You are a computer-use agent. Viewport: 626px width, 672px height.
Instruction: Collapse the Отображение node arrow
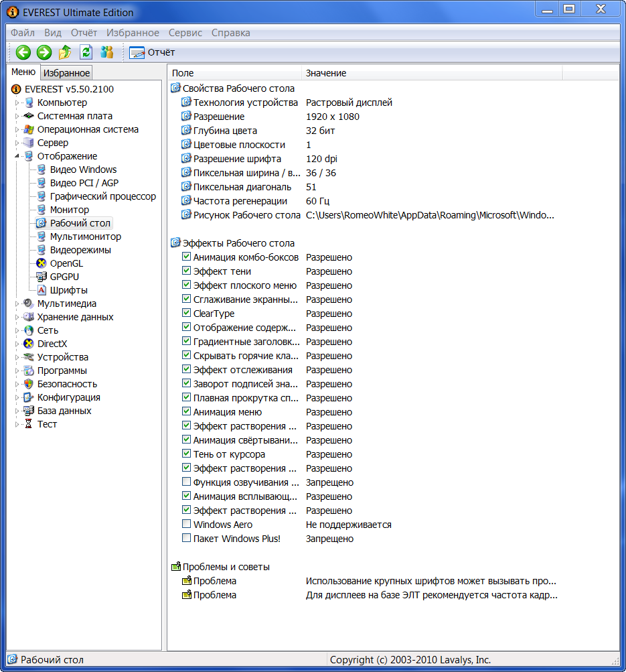(17, 156)
